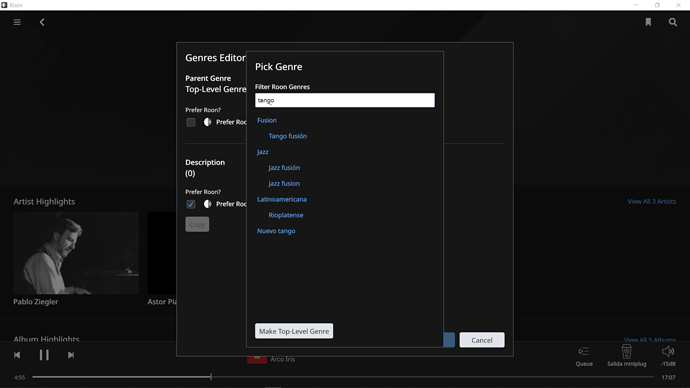Open the search icon
This screenshot has width=690, height=388.
(x=673, y=22)
